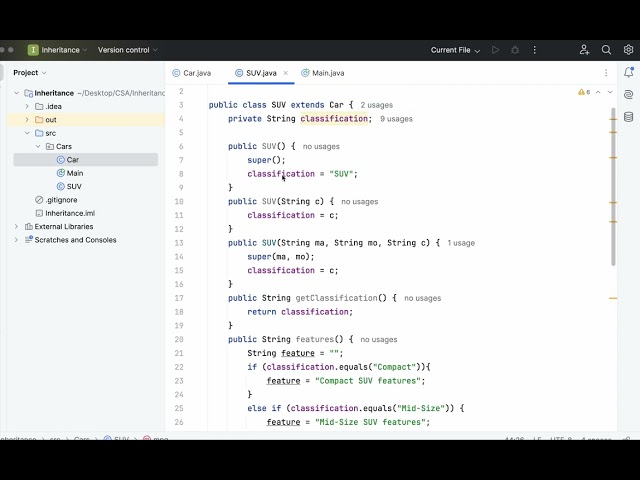Click warning stripe mark beside line 17
Viewport: 640px width, 480px height.
(x=613, y=298)
